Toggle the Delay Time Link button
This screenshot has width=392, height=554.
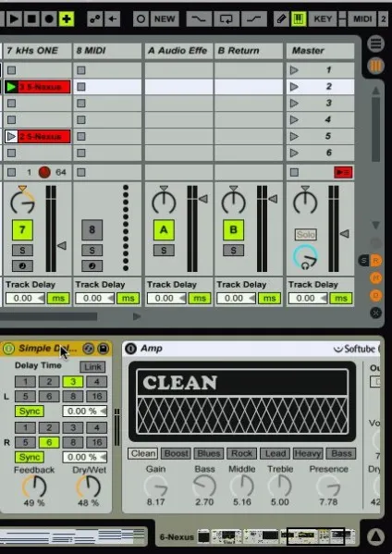coord(92,367)
